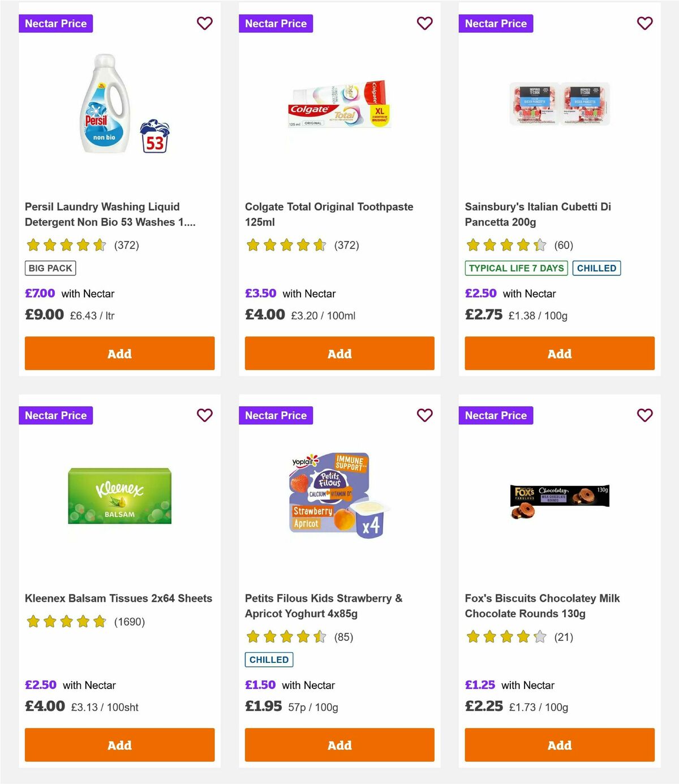Click the CHILLED badge on the pancetta
This screenshot has height=784, width=679.
click(x=596, y=268)
